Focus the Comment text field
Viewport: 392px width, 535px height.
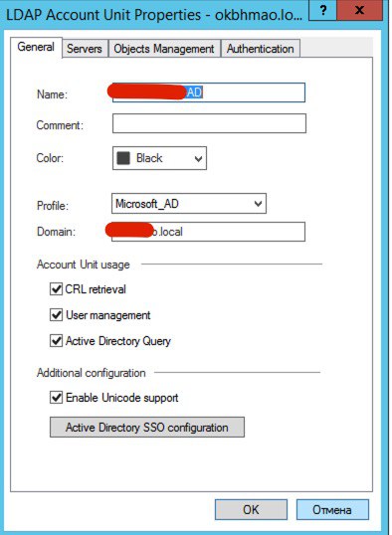(x=209, y=123)
